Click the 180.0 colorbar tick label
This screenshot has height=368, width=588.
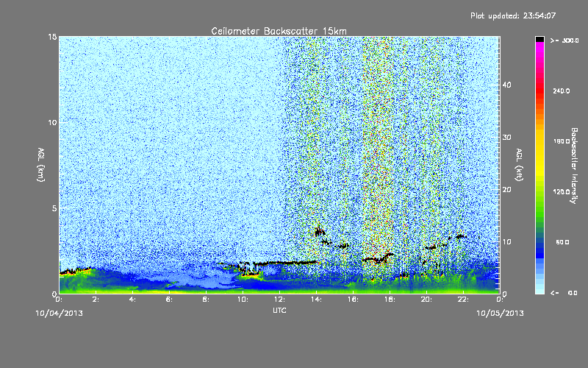[x=562, y=141]
